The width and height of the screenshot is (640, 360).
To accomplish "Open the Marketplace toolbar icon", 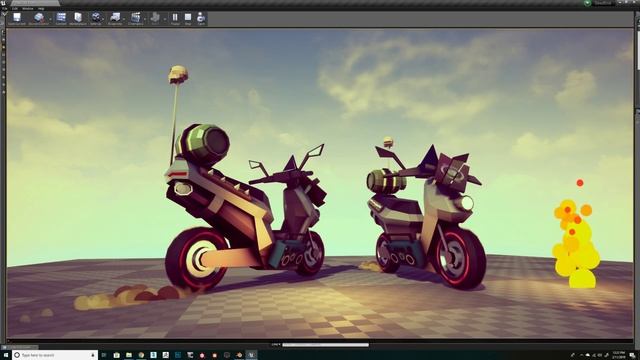I will point(78,18).
